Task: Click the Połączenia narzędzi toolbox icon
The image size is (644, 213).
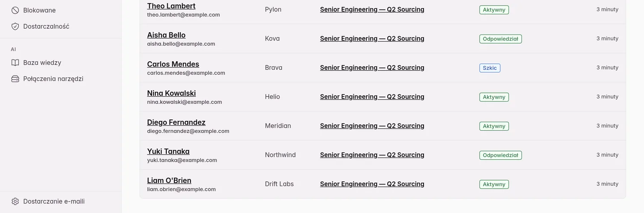Action: 15,79
